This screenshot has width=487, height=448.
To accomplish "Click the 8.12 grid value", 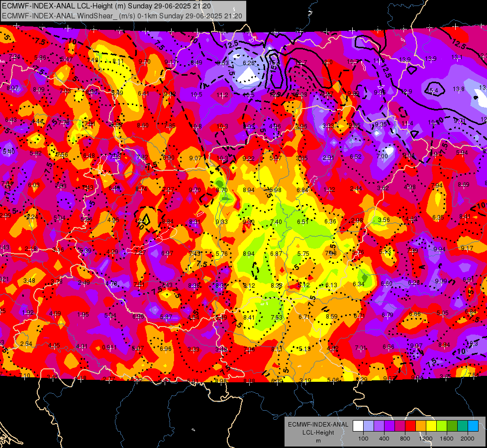I will (x=249, y=285).
